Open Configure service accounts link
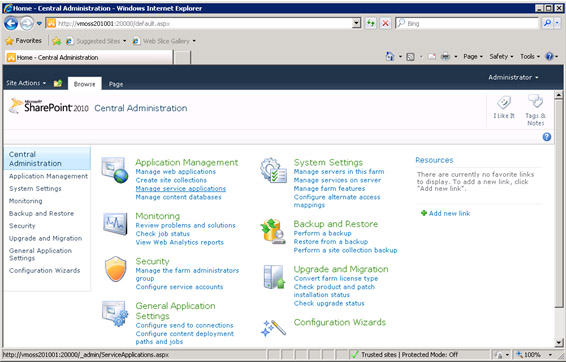This screenshot has width=566, height=362. 179,287
